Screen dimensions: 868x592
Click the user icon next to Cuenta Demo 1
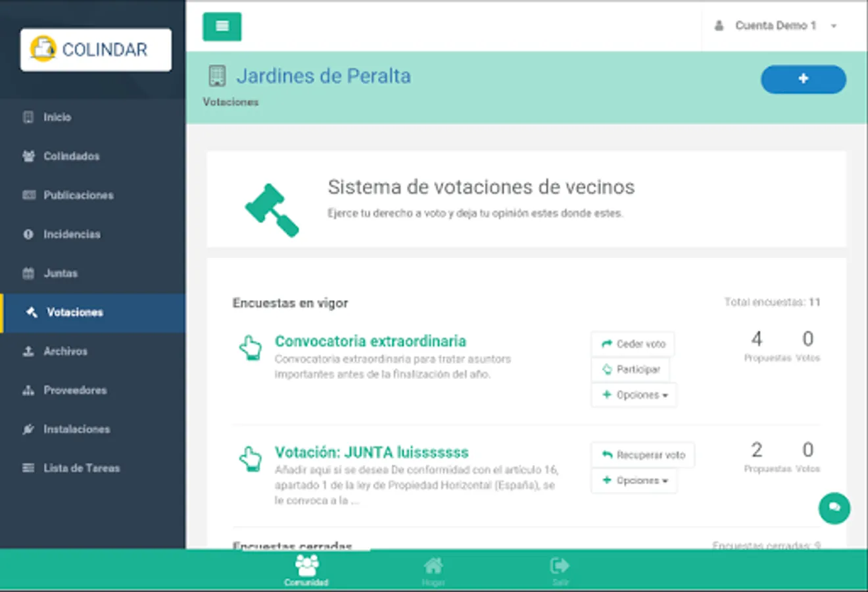[719, 26]
